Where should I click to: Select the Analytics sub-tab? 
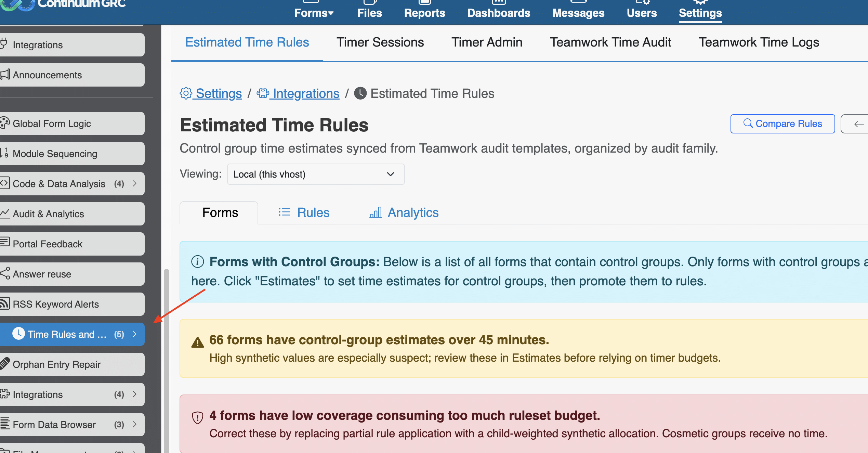point(404,212)
